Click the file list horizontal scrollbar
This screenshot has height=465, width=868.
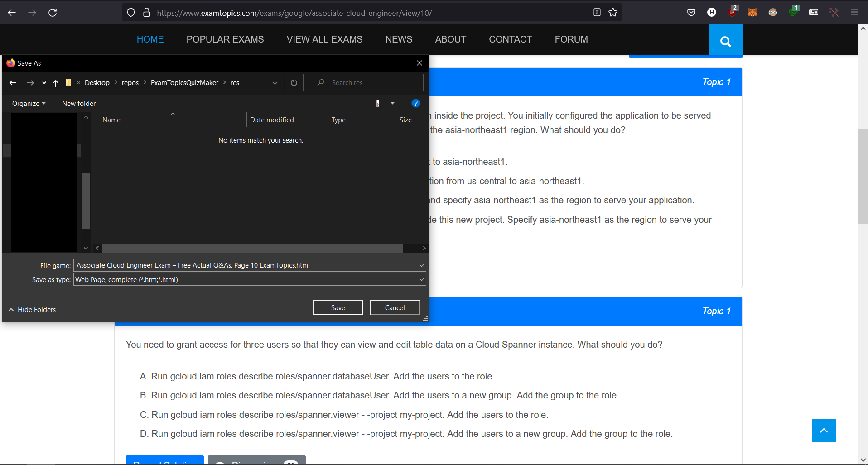[x=252, y=249]
